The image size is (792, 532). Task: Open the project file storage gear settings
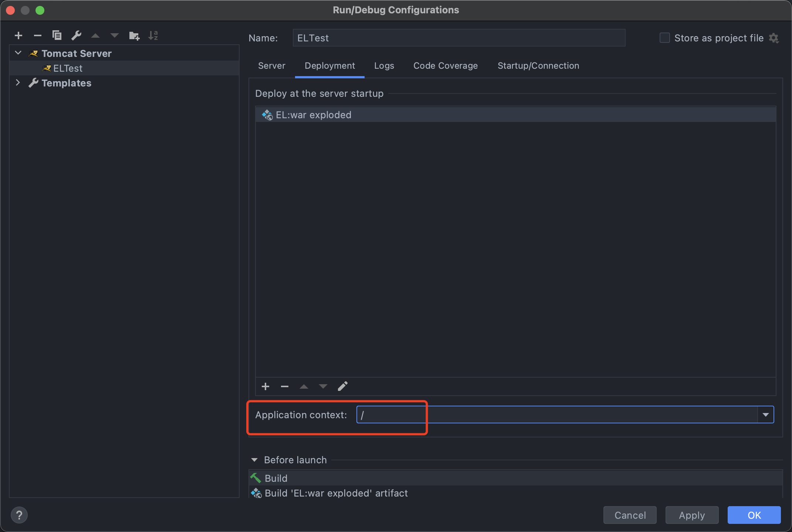774,38
